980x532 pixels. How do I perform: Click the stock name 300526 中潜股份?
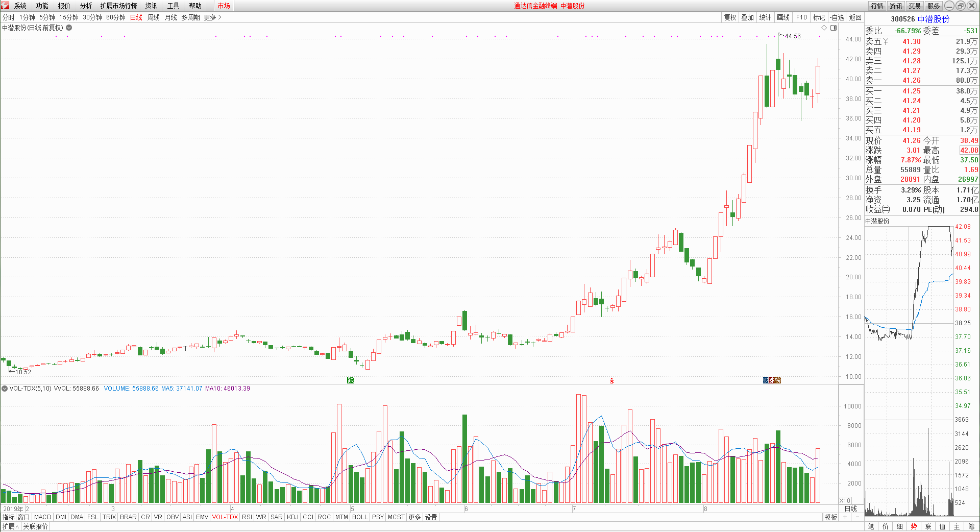(x=920, y=19)
